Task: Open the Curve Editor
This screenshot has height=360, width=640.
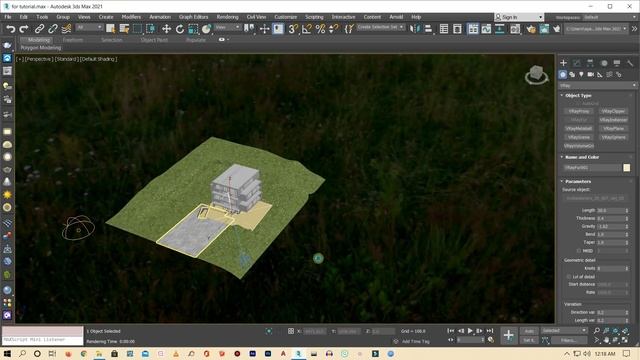Action: 486,29
